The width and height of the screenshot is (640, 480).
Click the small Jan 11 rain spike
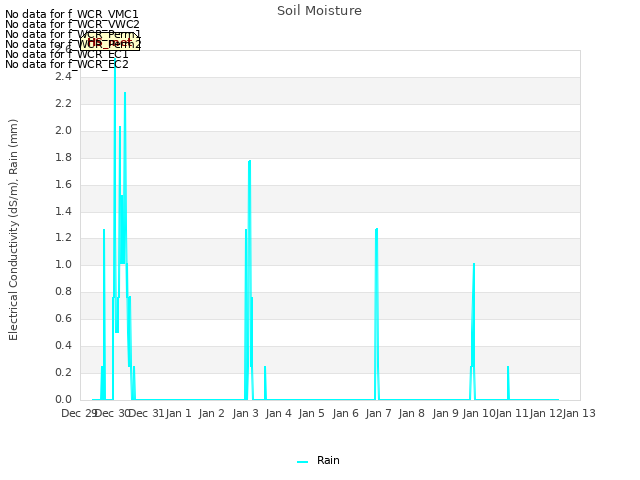(x=508, y=383)
